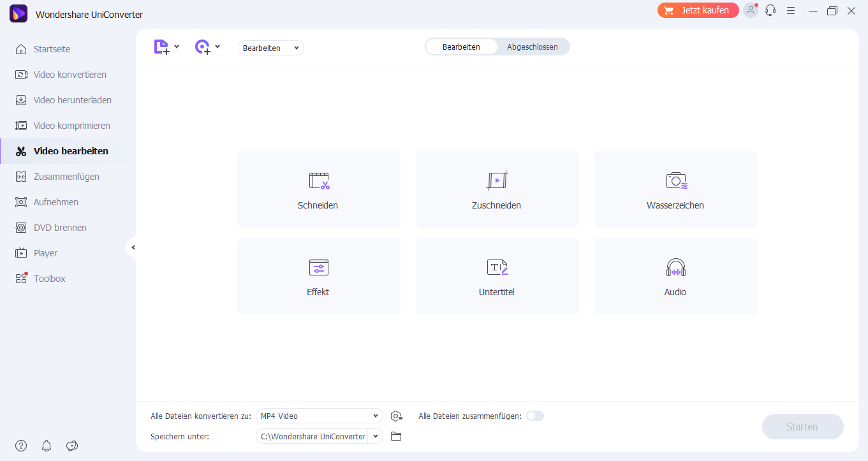The width and height of the screenshot is (868, 461).
Task: Click the output path field C:\Wondershare UniConverter
Action: [313, 436]
